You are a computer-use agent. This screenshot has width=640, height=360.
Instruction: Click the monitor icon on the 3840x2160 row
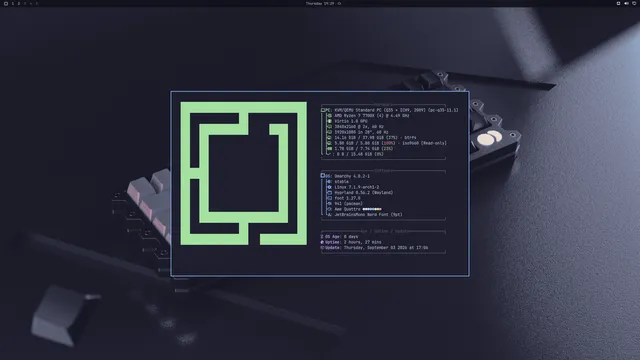point(329,127)
